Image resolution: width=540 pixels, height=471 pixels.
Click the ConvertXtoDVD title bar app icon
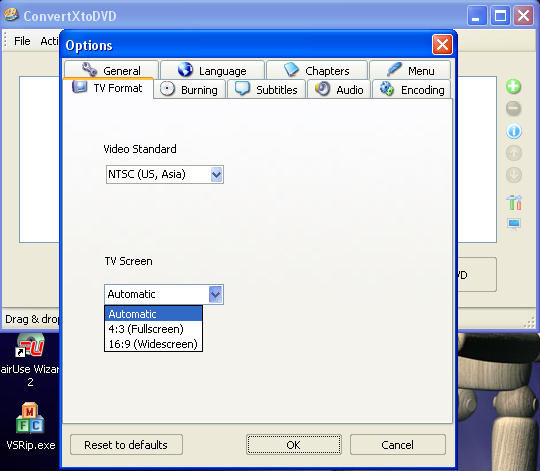[x=11, y=15]
